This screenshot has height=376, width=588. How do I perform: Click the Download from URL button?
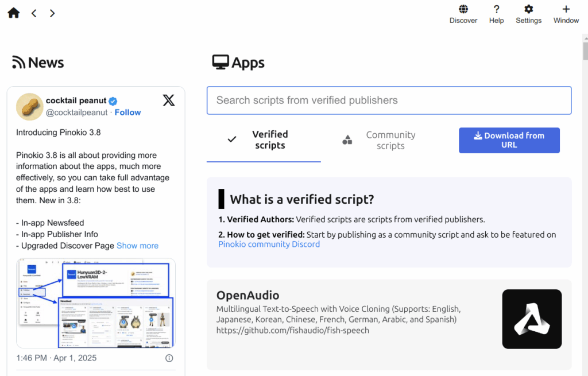click(x=509, y=140)
